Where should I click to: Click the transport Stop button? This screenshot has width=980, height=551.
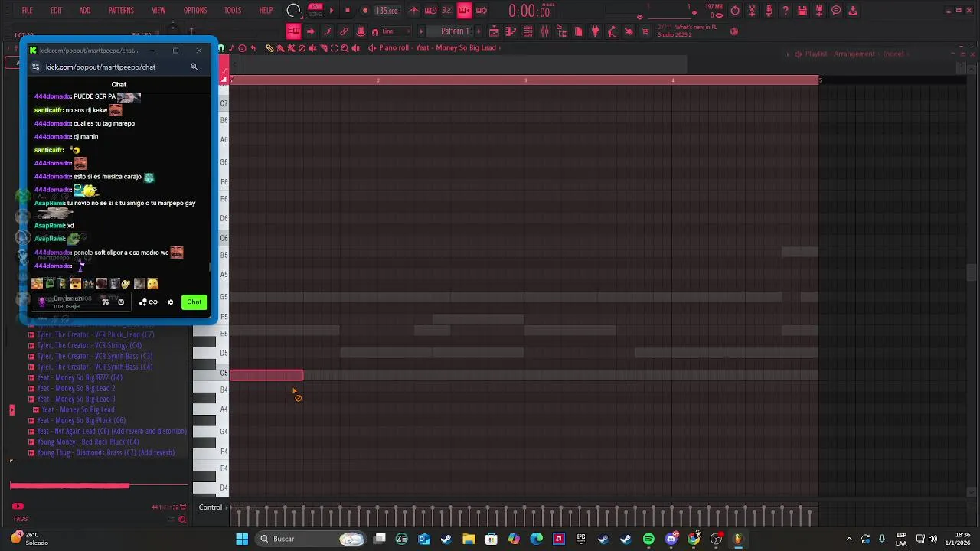click(x=348, y=11)
